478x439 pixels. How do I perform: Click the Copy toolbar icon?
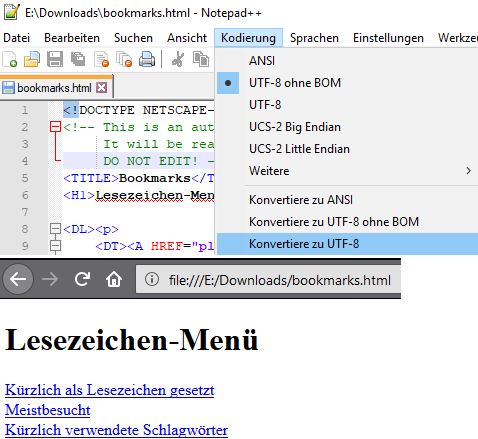click(x=201, y=60)
